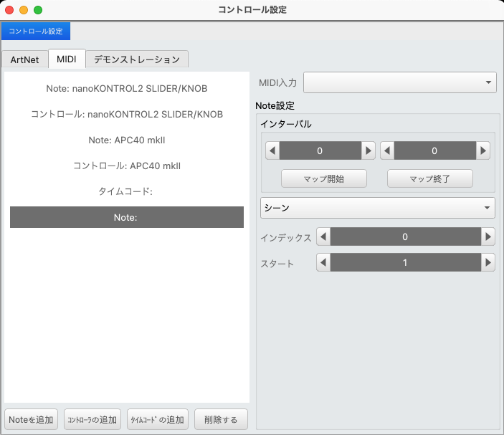The width and height of the screenshot is (504, 435).
Task: Close the コントロール設定 window
Action: click(x=9, y=10)
